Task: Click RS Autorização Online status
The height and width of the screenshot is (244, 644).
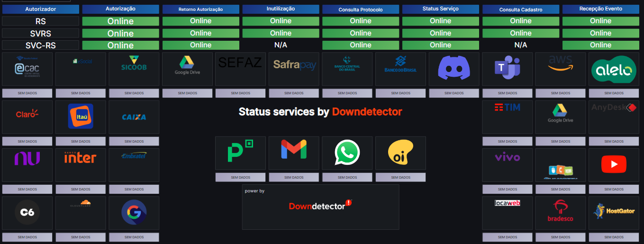Action: click(121, 21)
